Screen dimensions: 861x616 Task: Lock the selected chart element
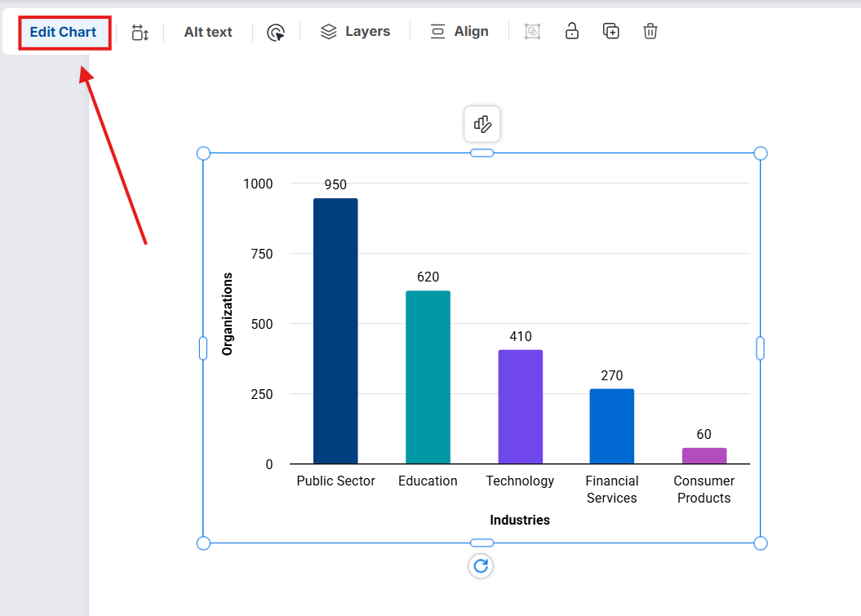tap(571, 31)
